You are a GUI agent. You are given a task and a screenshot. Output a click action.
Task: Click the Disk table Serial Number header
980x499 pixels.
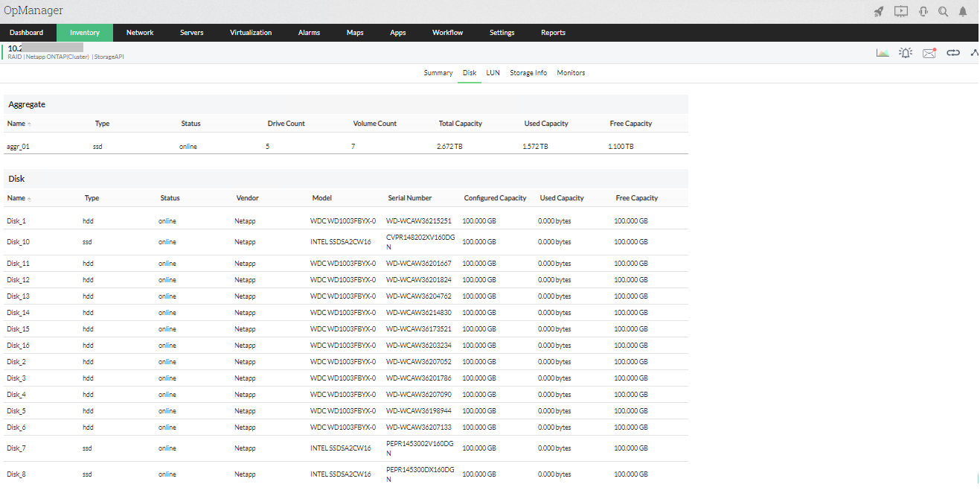[410, 198]
